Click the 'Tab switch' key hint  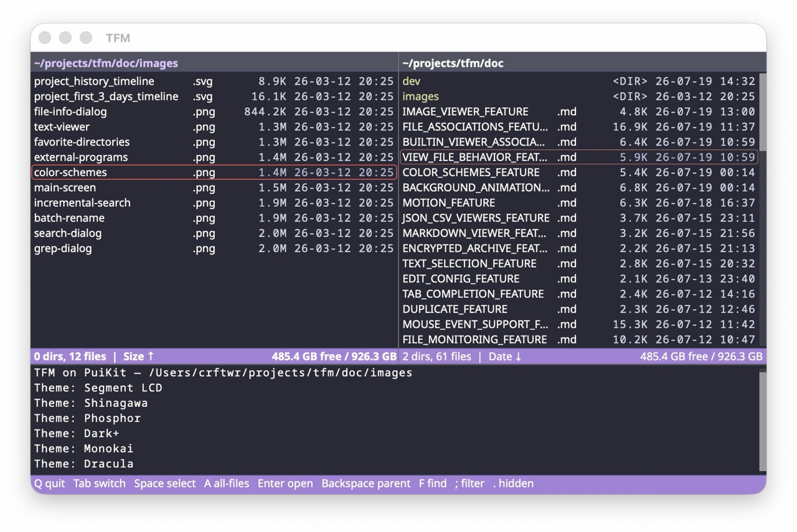(99, 483)
